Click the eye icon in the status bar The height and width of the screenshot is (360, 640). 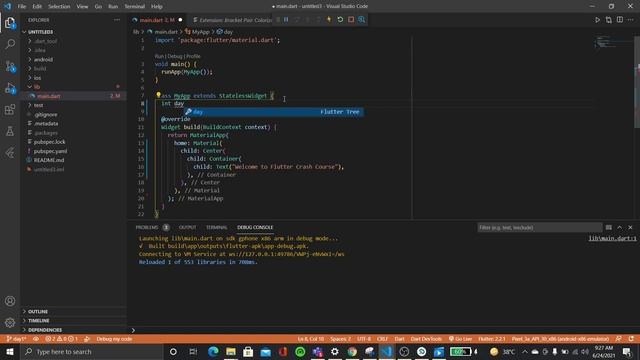36,339
